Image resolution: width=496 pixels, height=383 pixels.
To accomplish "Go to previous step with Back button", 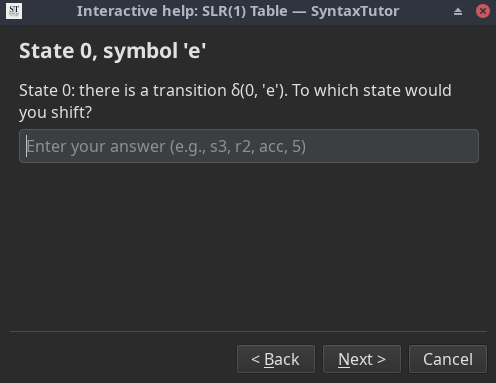I will tap(276, 359).
